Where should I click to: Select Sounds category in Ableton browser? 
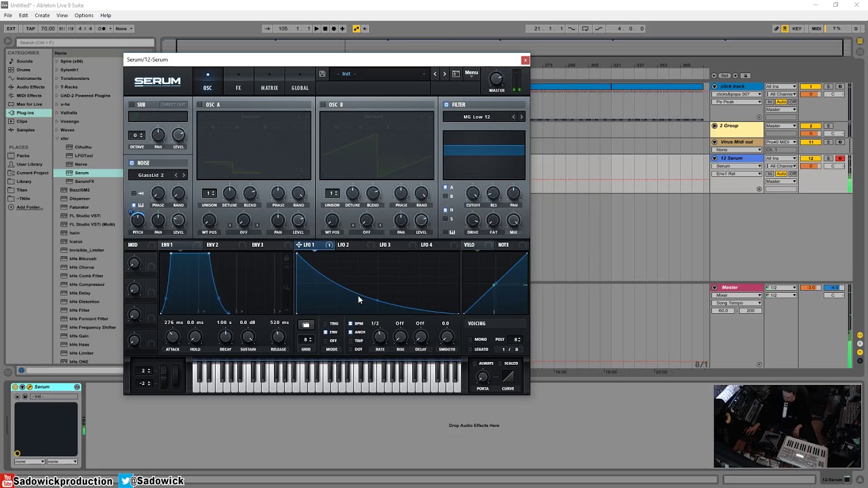24,61
